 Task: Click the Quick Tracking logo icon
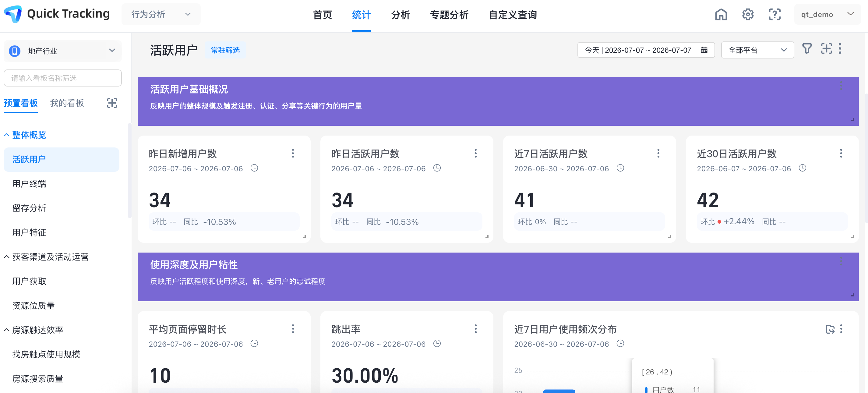tap(13, 14)
